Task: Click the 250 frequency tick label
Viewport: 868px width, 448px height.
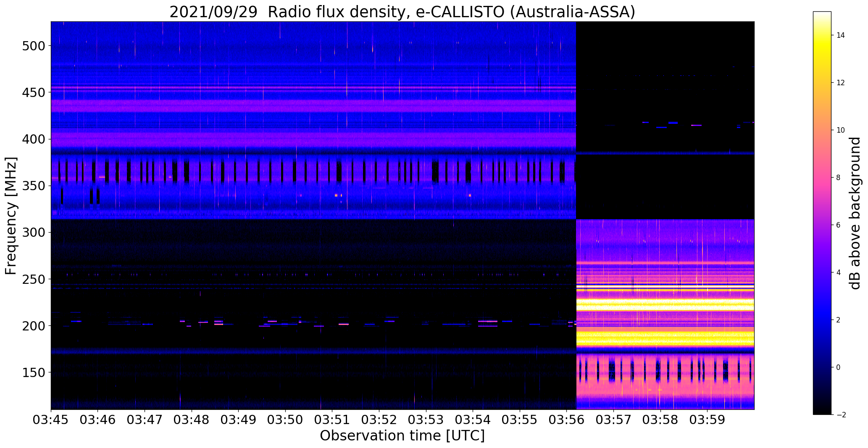Action: pyautogui.click(x=34, y=279)
